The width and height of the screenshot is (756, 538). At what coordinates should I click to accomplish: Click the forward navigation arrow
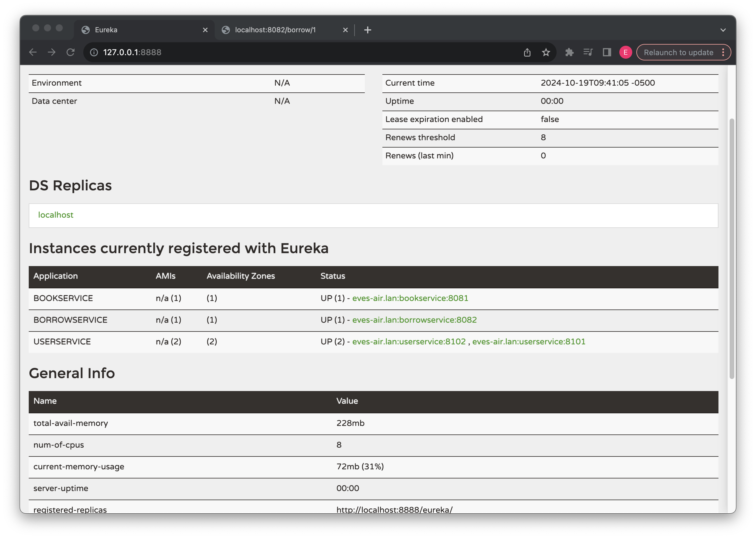click(x=52, y=52)
